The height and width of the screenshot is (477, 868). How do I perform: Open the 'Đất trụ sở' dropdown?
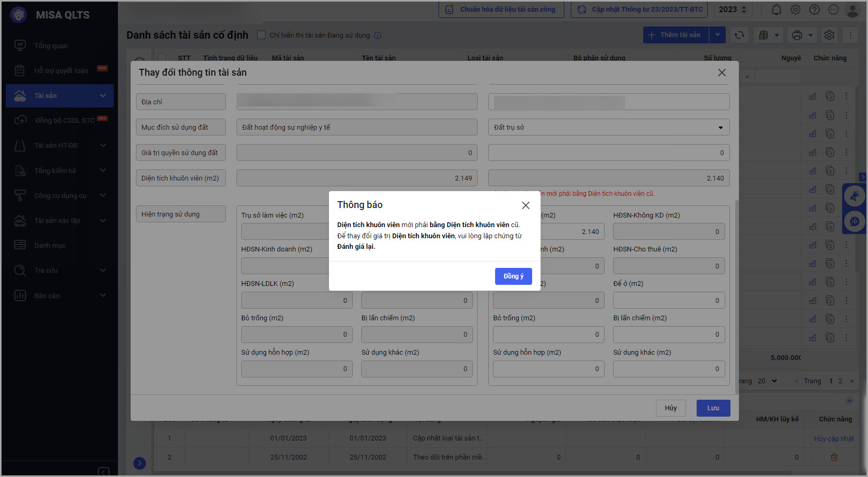pos(608,127)
